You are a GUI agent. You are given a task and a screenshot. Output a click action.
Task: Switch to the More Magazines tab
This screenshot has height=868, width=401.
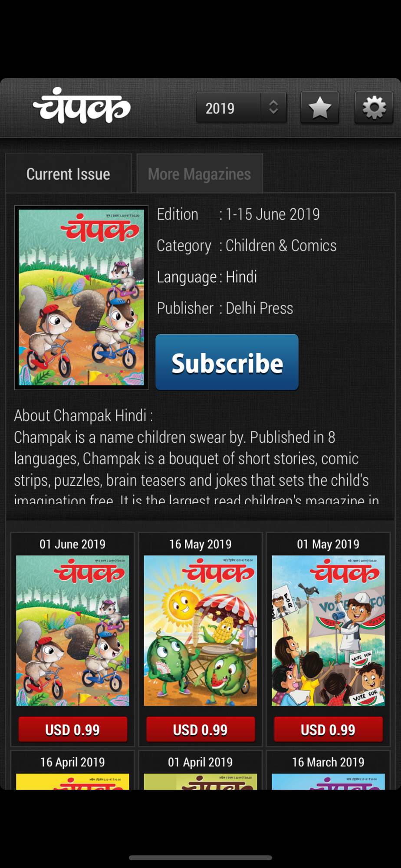pos(200,174)
